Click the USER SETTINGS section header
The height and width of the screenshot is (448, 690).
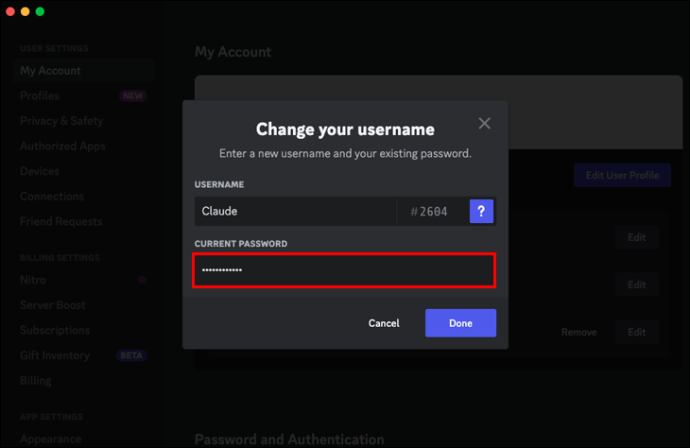pos(54,48)
